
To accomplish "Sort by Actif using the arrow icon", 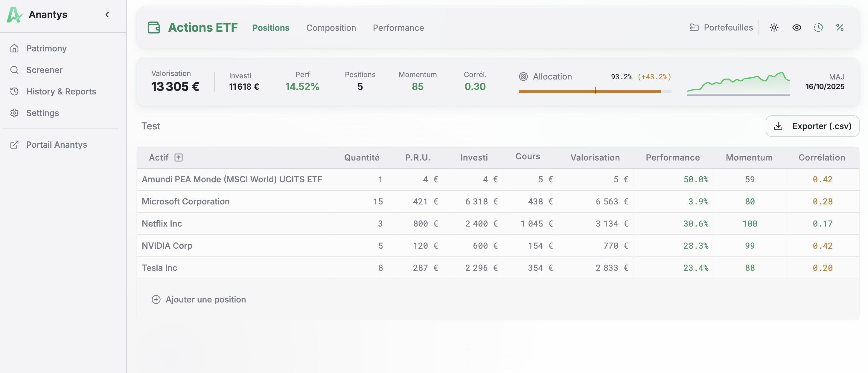I will 179,158.
